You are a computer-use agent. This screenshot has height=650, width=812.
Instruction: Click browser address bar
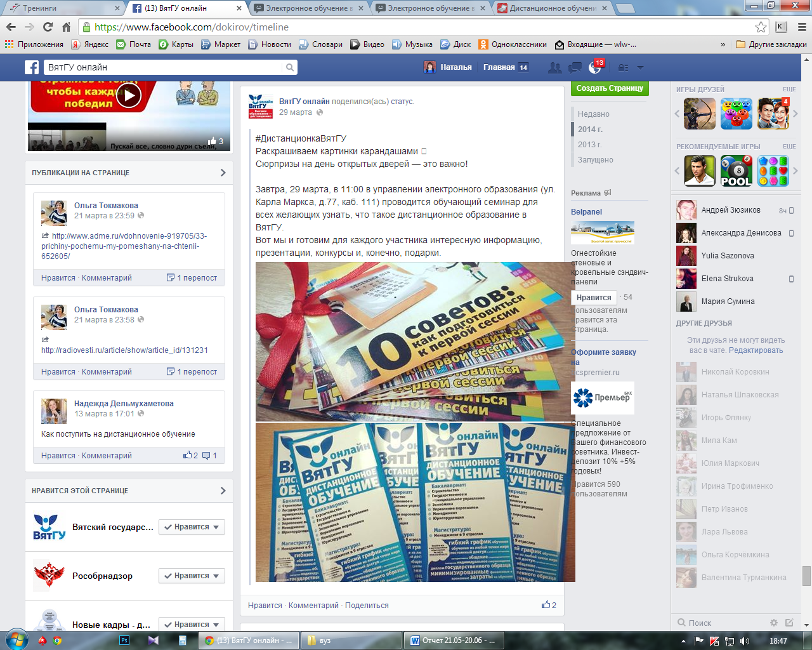[x=419, y=27]
